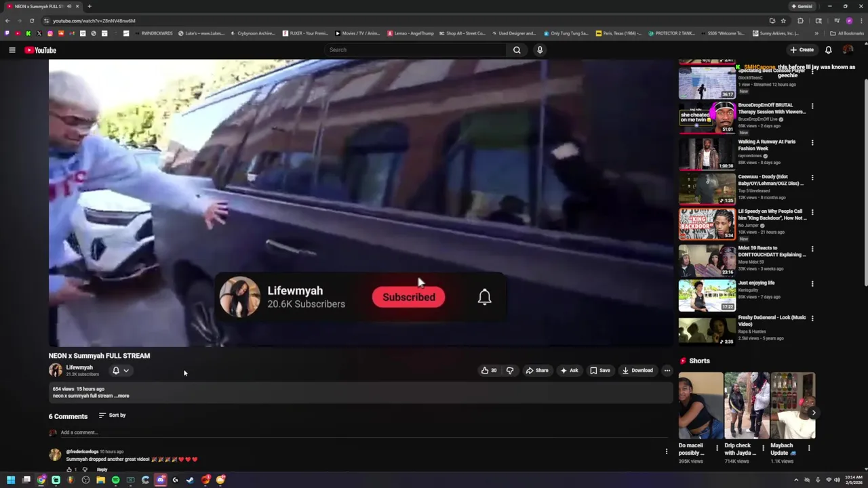The width and height of the screenshot is (868, 488).
Task: Open YouTube notifications bell in header
Action: tap(828, 49)
